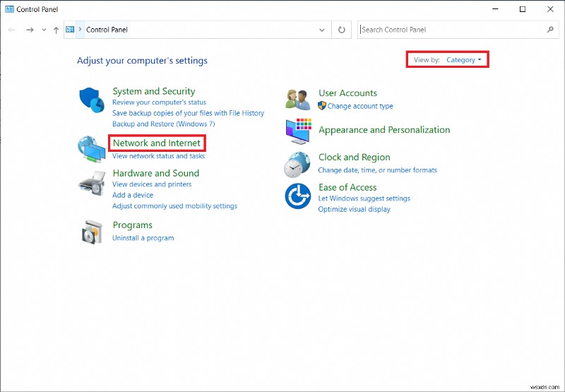
Task: Open Change account type link
Action: click(x=360, y=106)
